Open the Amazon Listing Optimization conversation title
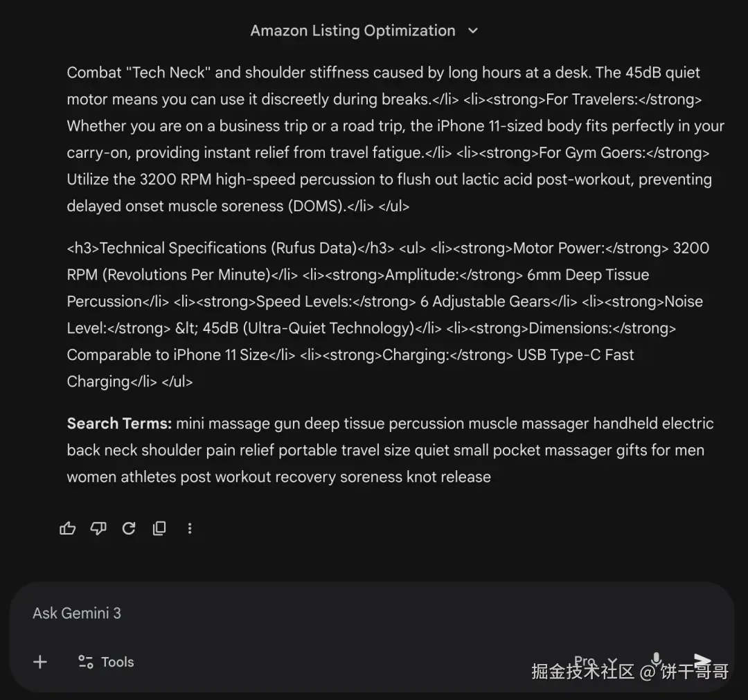This screenshot has height=700, width=748. tap(353, 31)
